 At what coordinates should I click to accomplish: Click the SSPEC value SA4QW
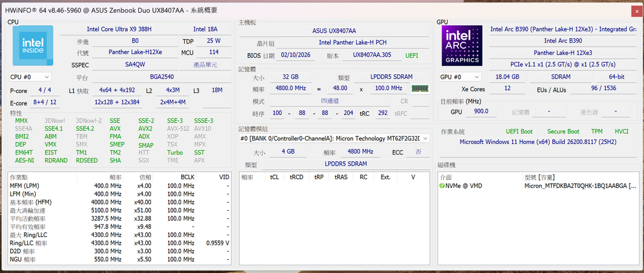[x=135, y=65]
